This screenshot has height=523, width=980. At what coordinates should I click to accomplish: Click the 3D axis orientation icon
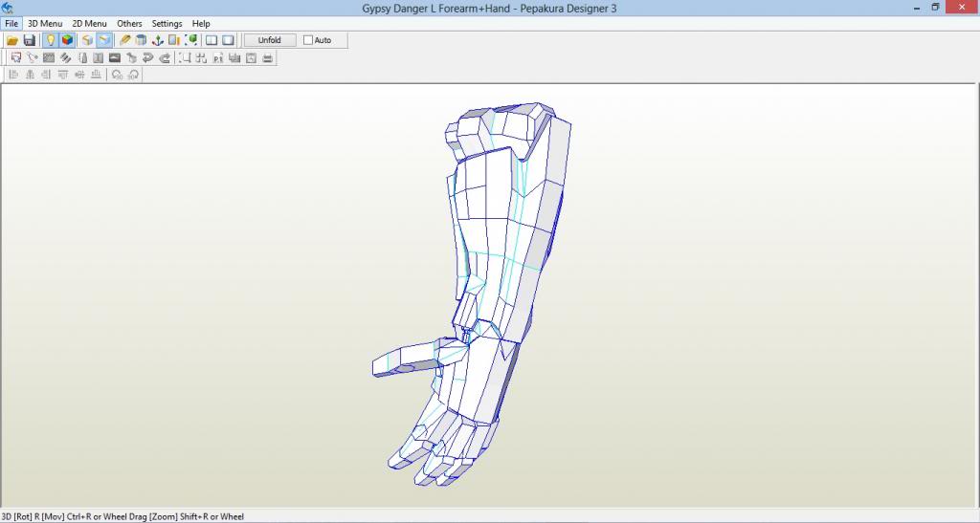click(158, 40)
